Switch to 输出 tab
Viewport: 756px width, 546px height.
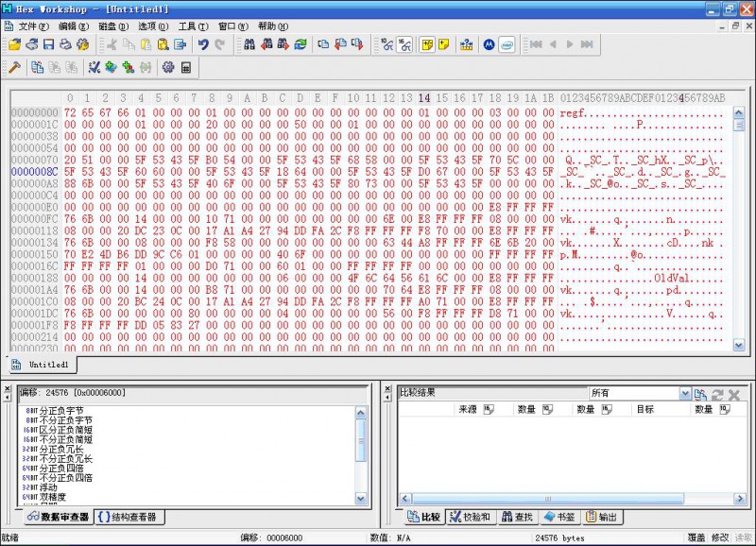(x=601, y=517)
